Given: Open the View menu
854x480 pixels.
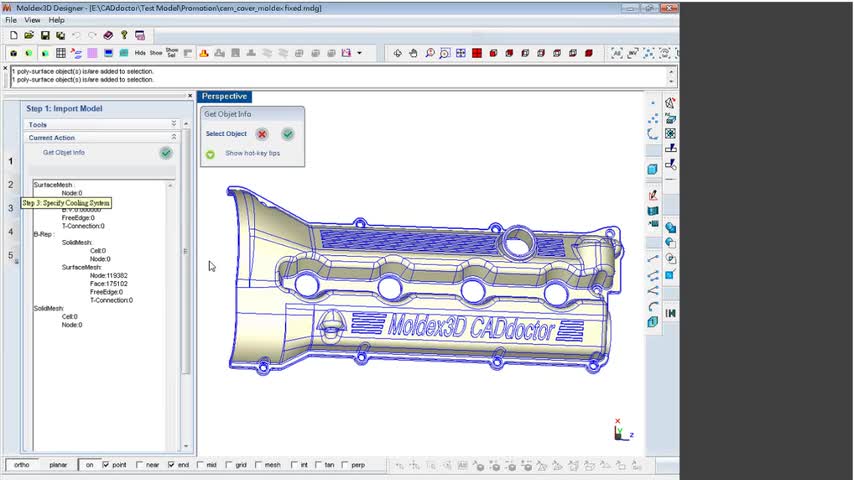Looking at the screenshot, I should click(x=32, y=20).
